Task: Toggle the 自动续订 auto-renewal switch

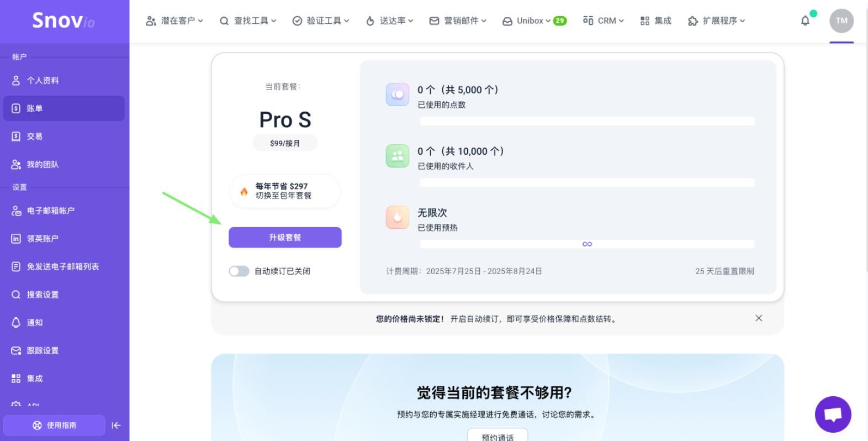Action: click(x=239, y=271)
